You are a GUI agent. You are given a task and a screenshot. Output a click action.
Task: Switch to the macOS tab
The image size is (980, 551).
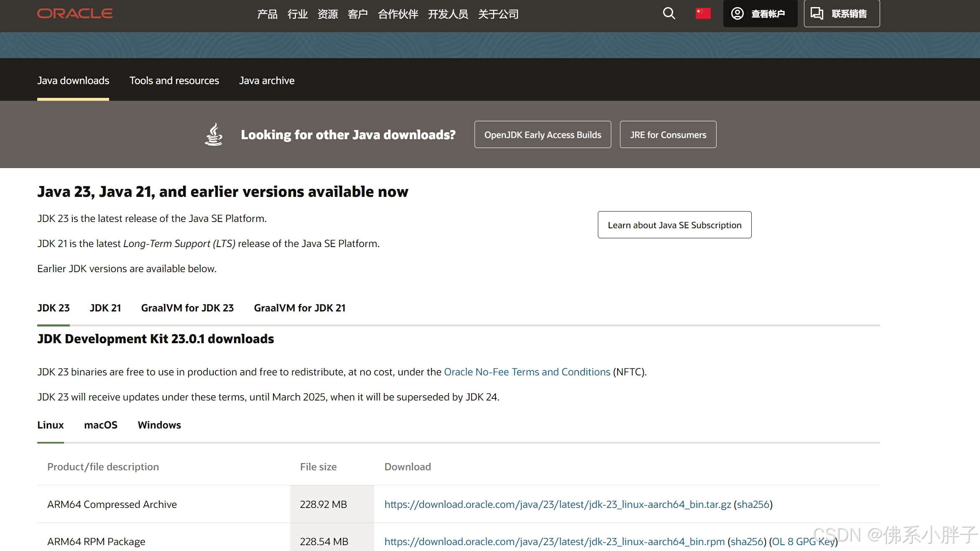(101, 425)
